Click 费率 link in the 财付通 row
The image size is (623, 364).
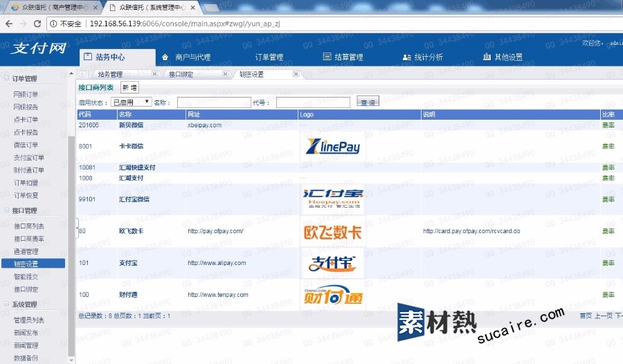608,295
